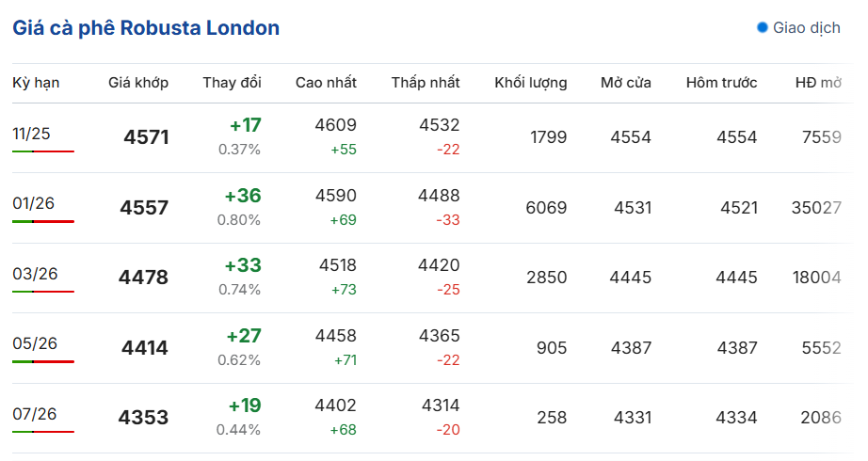This screenshot has height=461, width=868.
Task: Click the range bar under 03/26
Action: (43, 292)
